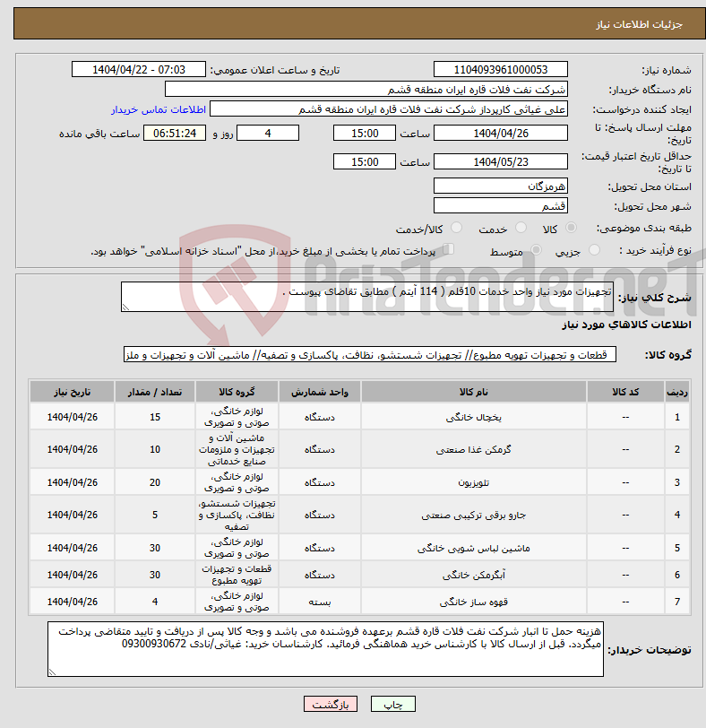Click the تلویزیون item cell

point(474,482)
